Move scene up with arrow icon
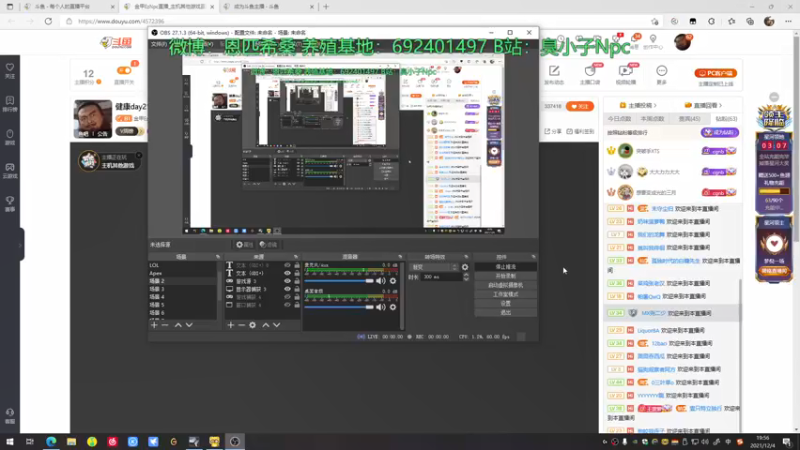 178,325
